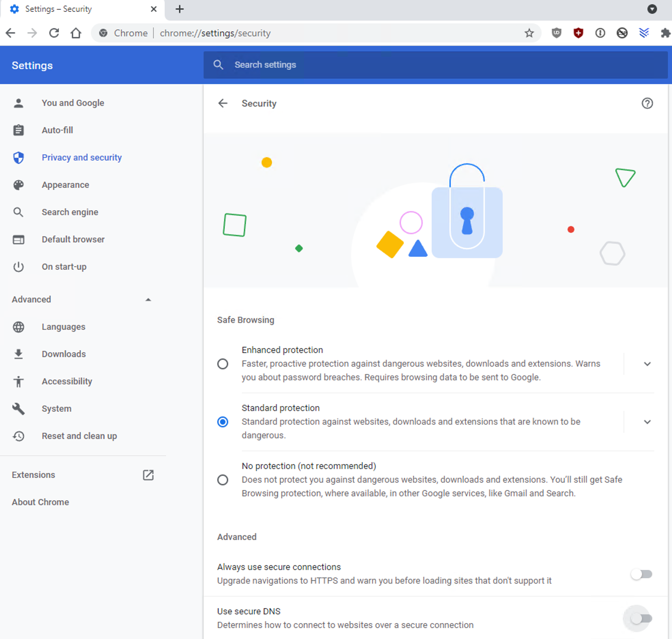Open the uBlock Origin shield extension
The image size is (672, 639).
[557, 33]
